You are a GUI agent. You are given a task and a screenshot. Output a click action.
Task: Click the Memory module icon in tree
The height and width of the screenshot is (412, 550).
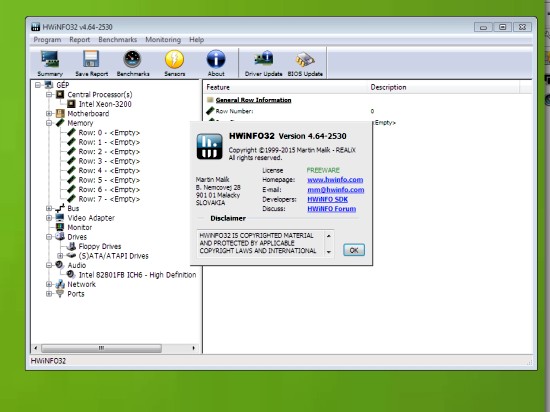[x=60, y=123]
